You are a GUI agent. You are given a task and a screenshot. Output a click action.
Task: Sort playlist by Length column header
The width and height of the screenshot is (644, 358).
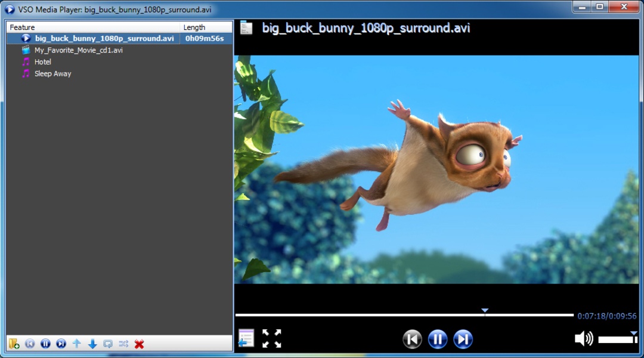coord(206,27)
